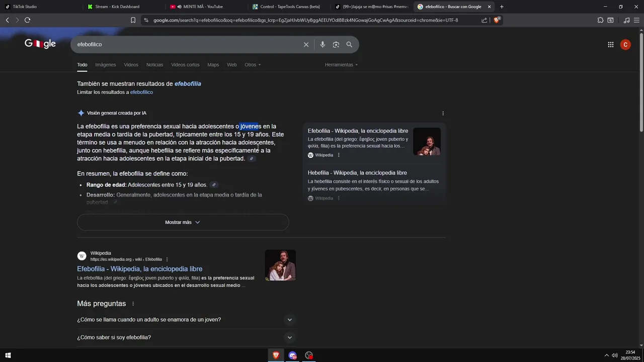Expand AI overview with Mostrar más

[x=183, y=222]
